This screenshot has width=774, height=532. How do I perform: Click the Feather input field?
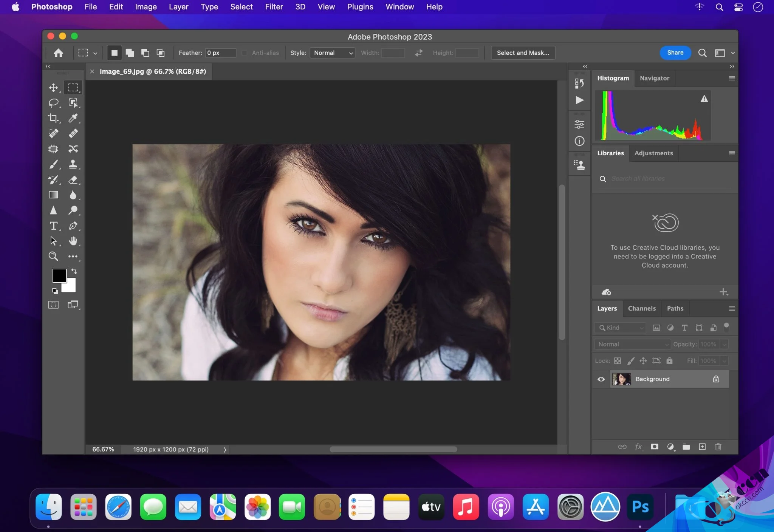pos(220,53)
